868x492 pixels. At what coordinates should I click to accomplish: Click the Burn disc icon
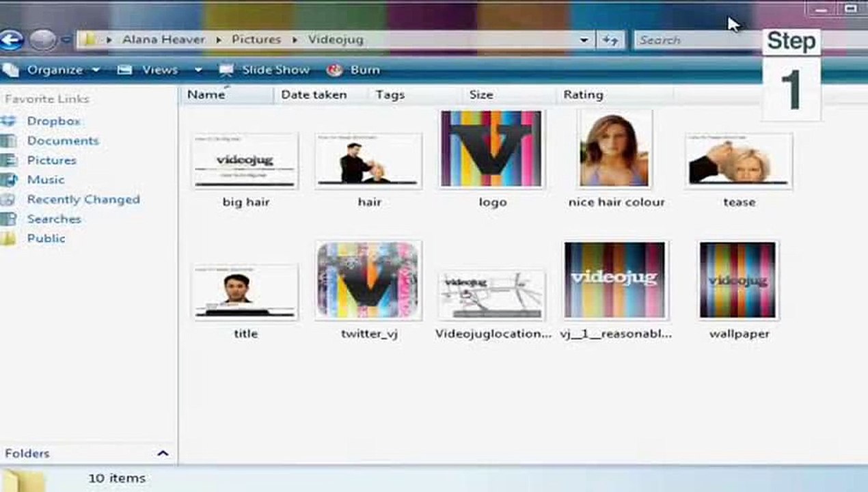(x=335, y=70)
